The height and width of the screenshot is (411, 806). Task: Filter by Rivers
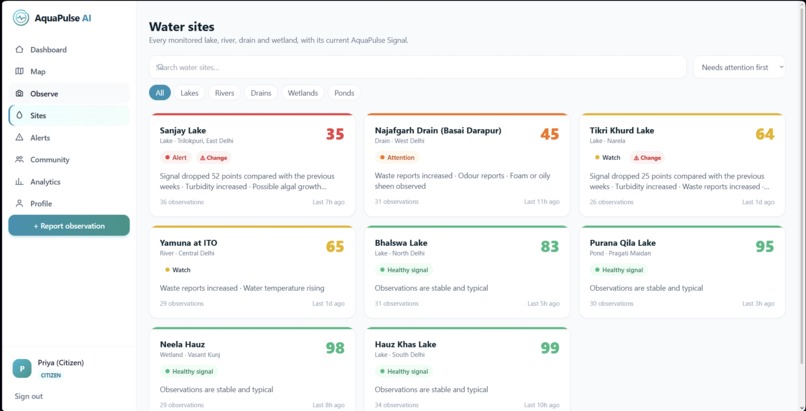(x=224, y=93)
